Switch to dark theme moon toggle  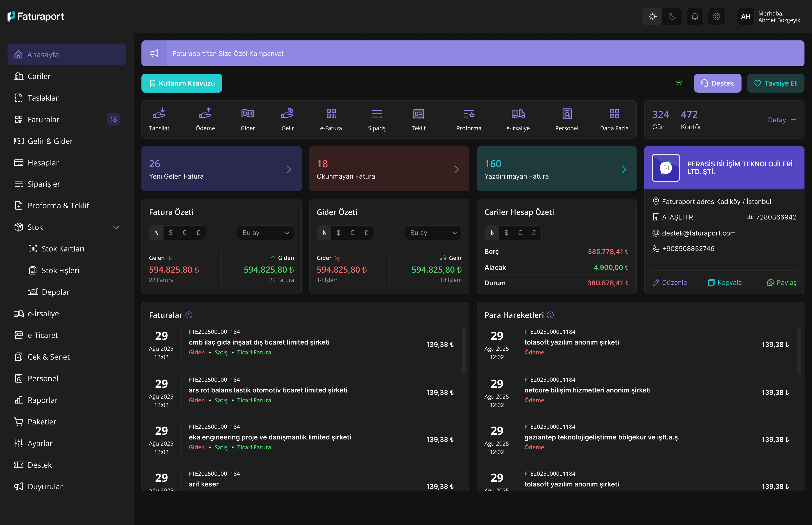click(671, 16)
